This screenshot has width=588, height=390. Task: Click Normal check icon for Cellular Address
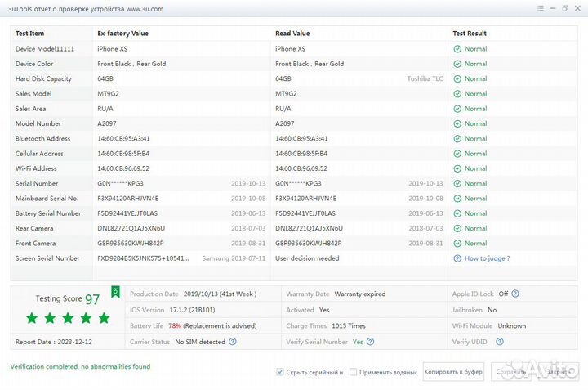(x=457, y=154)
